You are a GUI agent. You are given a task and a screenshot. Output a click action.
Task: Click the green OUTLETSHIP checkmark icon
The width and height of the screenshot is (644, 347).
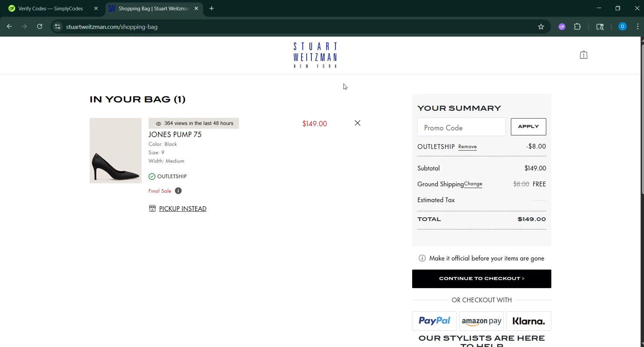click(152, 177)
